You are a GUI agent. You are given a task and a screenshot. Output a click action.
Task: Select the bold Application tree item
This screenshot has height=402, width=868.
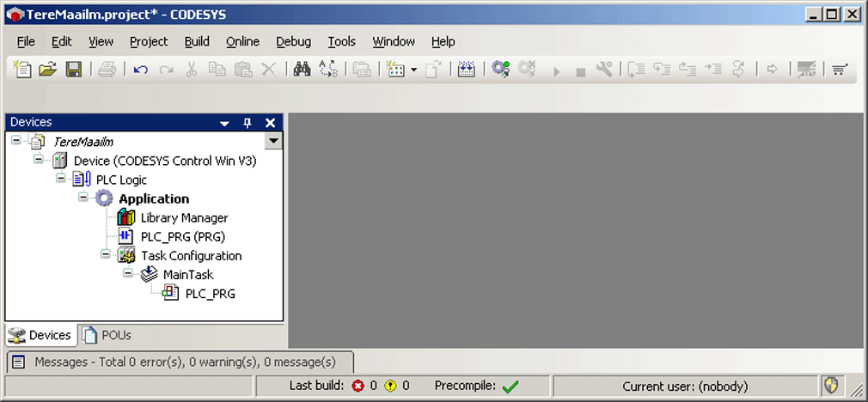point(154,198)
